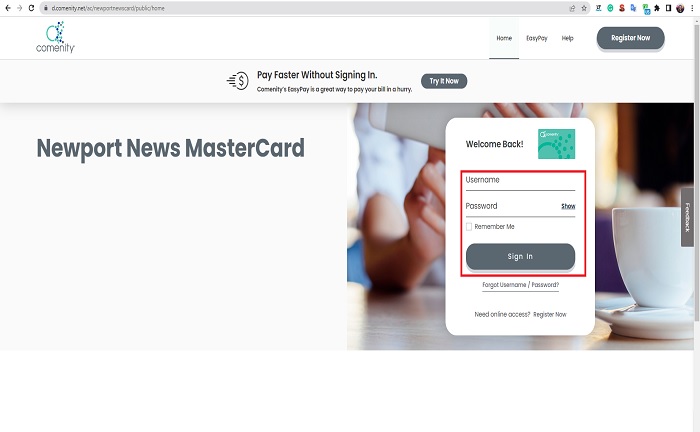
Task: Open the Feedback side tab
Action: click(x=688, y=217)
